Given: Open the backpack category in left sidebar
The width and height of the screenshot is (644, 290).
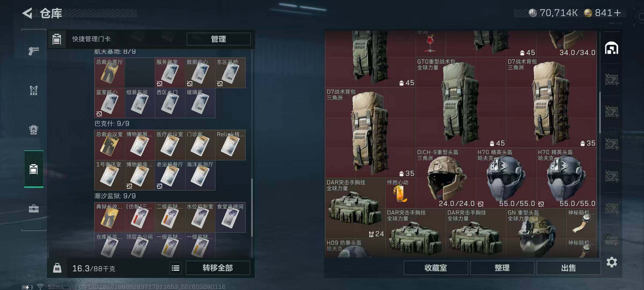Looking at the screenshot, I should click(34, 130).
